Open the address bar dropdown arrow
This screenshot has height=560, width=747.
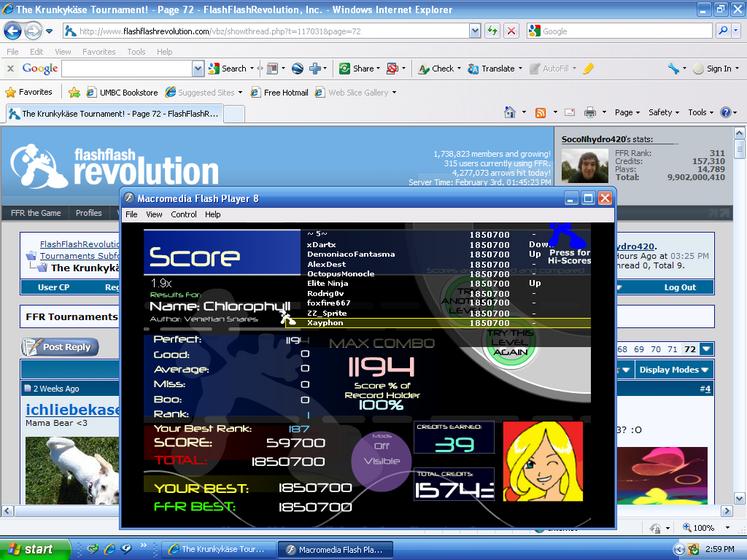click(x=474, y=31)
